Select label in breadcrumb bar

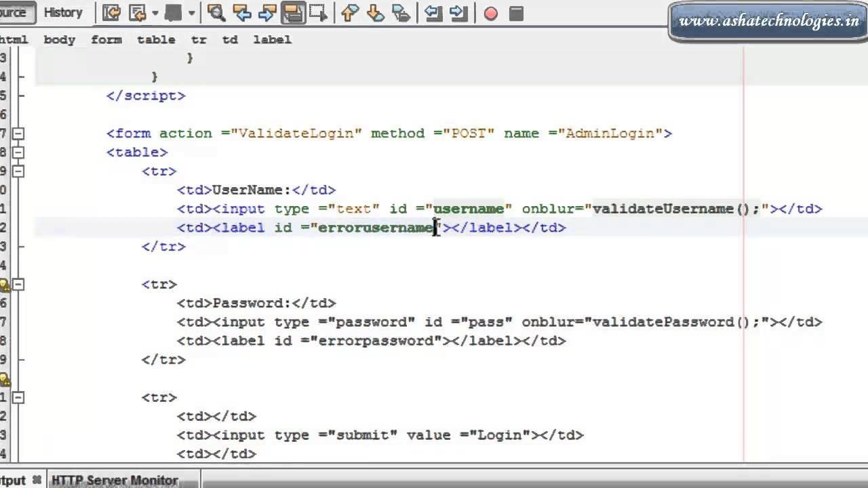(x=272, y=39)
